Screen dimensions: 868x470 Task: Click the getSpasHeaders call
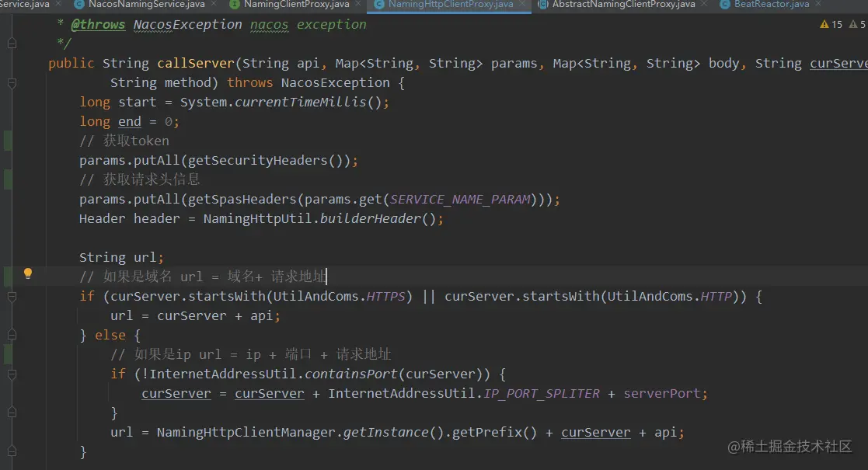click(242, 199)
